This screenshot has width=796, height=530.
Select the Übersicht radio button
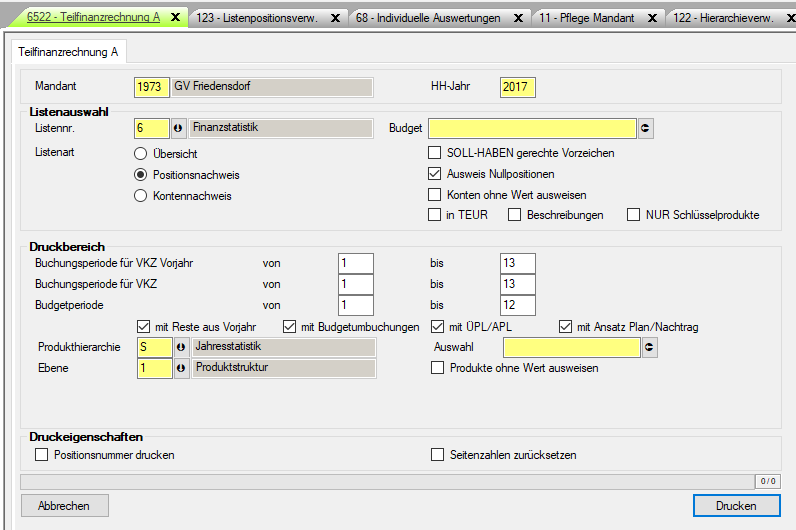(x=141, y=154)
